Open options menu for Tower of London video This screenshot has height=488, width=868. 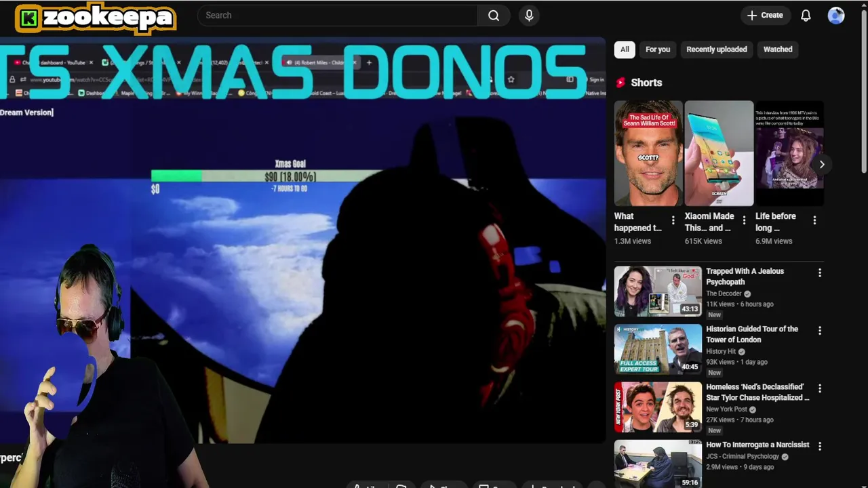click(x=820, y=331)
